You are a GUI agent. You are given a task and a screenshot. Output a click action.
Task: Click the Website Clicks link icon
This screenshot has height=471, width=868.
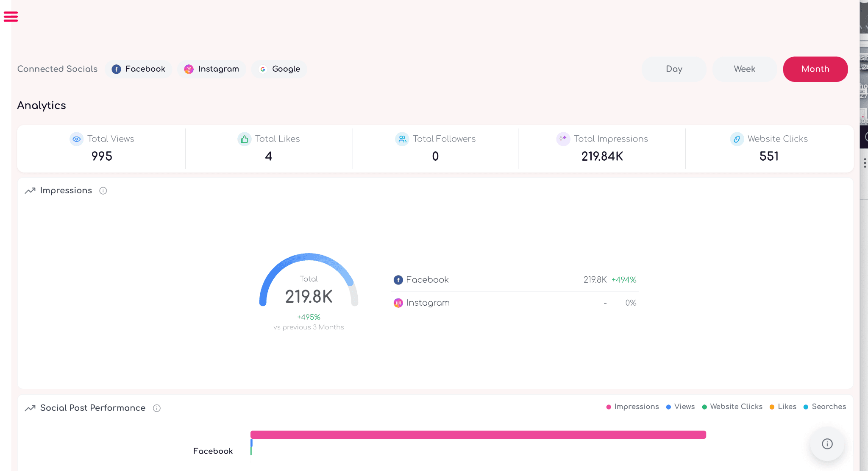coord(737,139)
